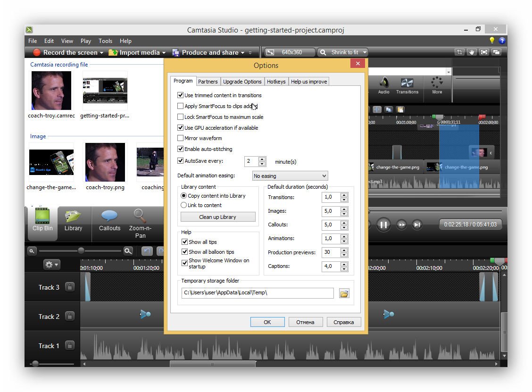Jump to next clip in preview
The image size is (532, 392).
click(417, 225)
